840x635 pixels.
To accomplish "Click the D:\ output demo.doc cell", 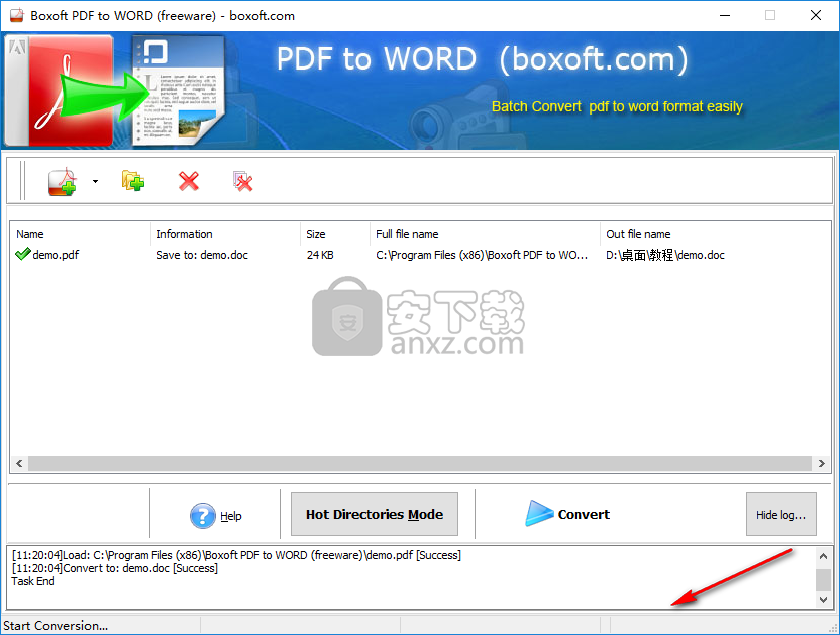I will pyautogui.click(x=665, y=255).
